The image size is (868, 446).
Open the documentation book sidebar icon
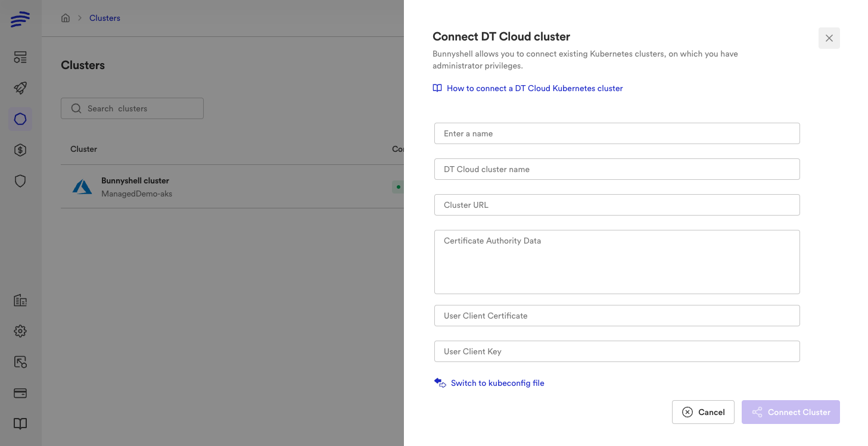tap(20, 424)
